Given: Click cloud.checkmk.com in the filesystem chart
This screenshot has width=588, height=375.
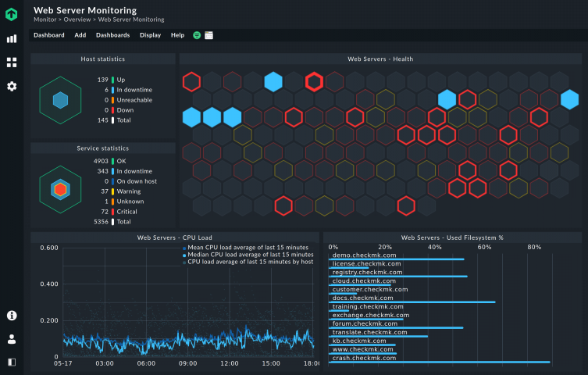Looking at the screenshot, I should [364, 281].
